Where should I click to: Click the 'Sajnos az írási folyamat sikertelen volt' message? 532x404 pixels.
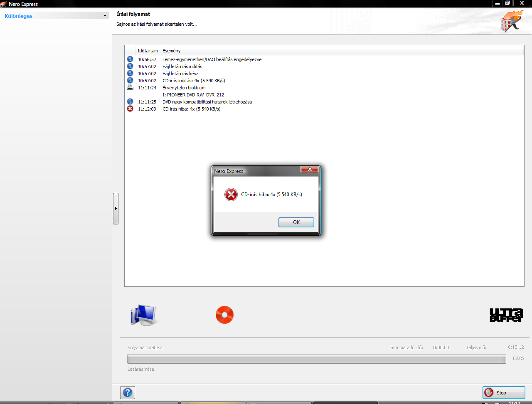point(157,24)
